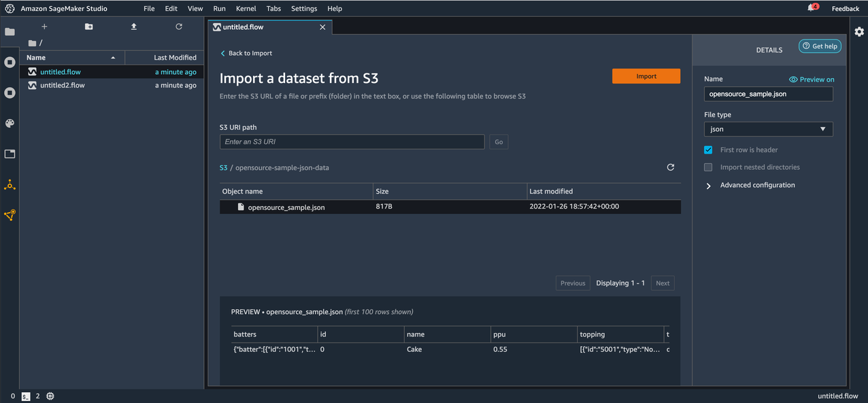The width and height of the screenshot is (868, 403).
Task: Open untitled.flow in the file browser
Action: (x=112, y=72)
